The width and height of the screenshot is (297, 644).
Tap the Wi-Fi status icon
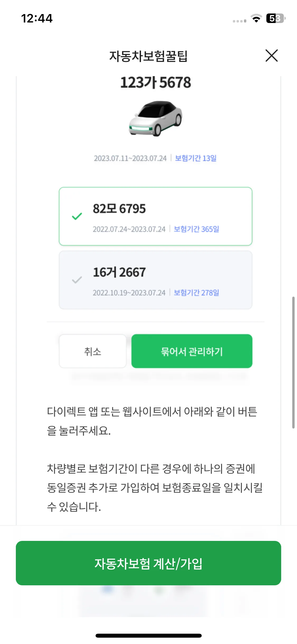tap(256, 18)
